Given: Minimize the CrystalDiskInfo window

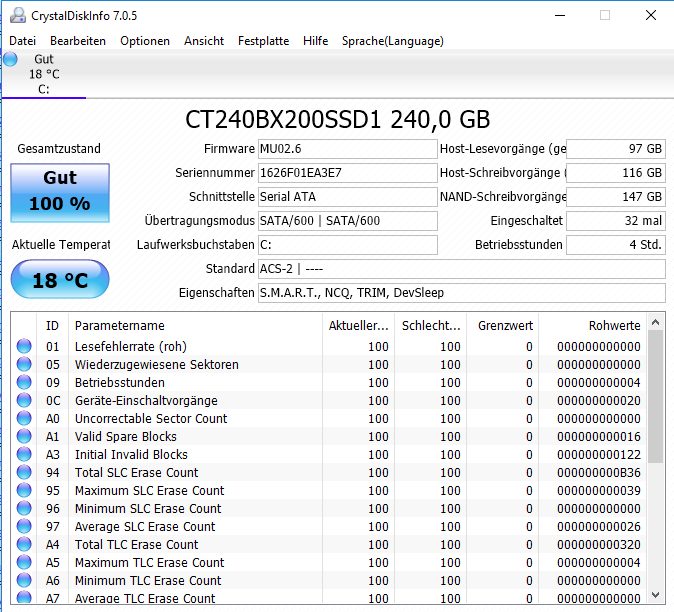Looking at the screenshot, I should tap(560, 15).
